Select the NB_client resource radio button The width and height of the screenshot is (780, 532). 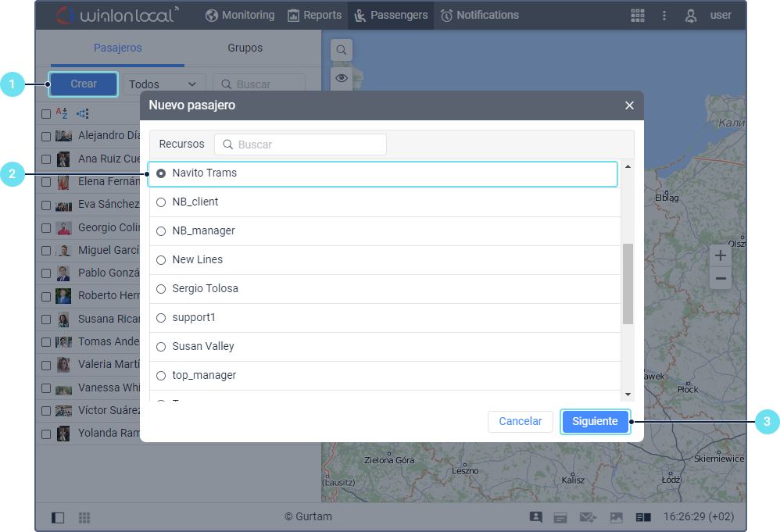point(161,202)
